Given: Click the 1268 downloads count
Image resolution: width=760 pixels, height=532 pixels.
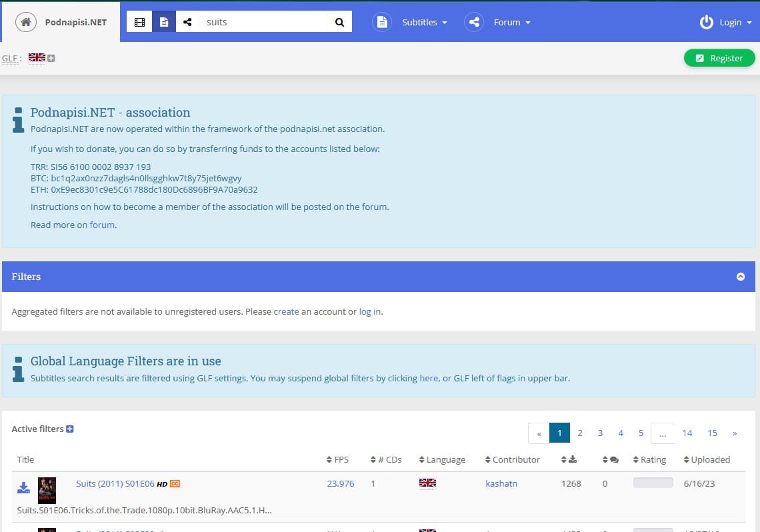Looking at the screenshot, I should [x=571, y=483].
